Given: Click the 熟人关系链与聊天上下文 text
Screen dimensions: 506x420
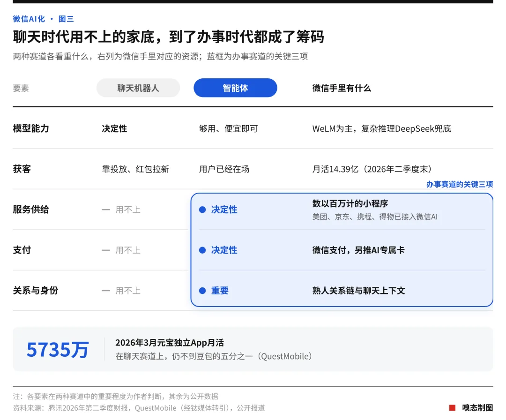Looking at the screenshot, I should coord(358,291).
